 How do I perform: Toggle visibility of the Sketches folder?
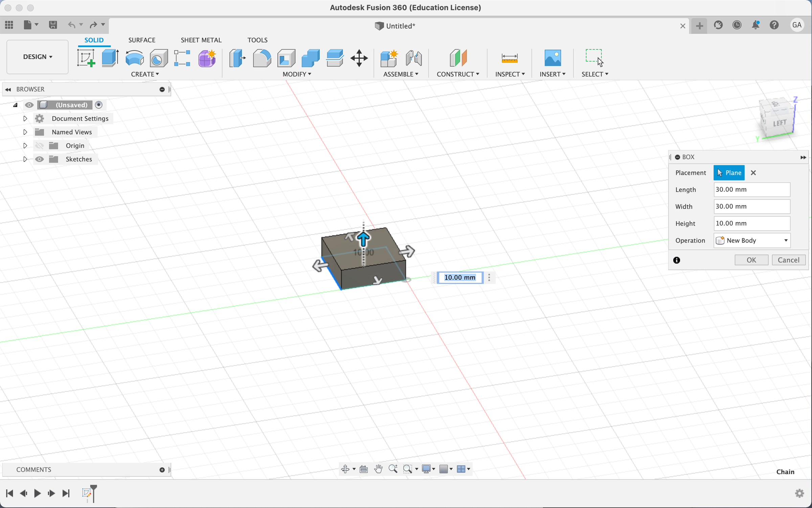(x=40, y=159)
